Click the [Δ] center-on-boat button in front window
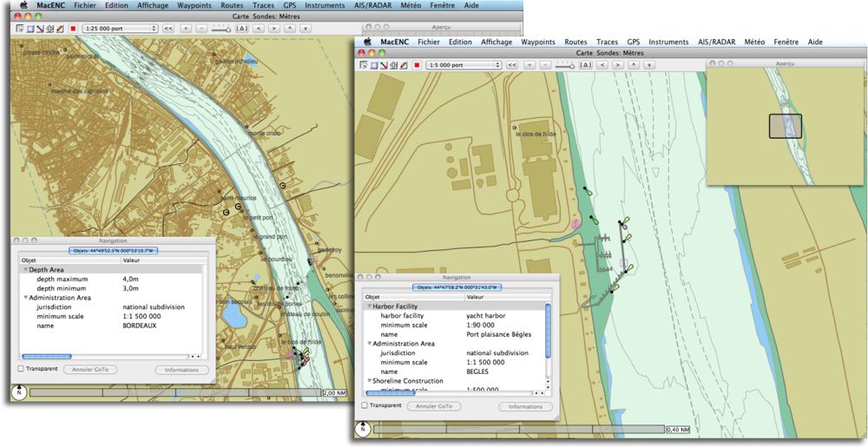 click(586, 65)
